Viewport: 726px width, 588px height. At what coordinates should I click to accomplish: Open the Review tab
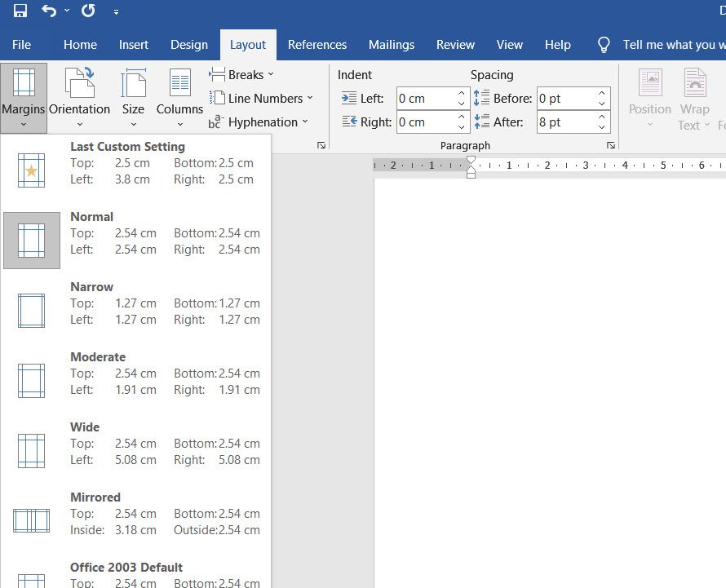[455, 45]
